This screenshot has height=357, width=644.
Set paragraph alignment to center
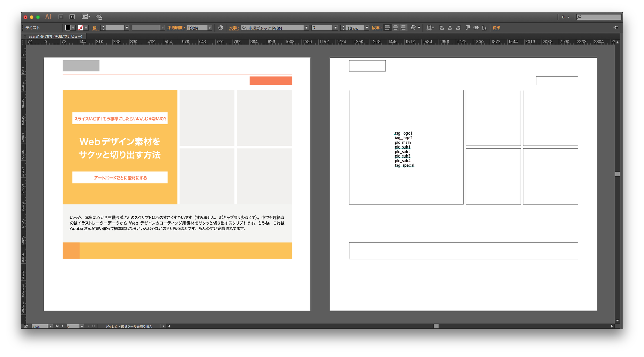pos(395,28)
